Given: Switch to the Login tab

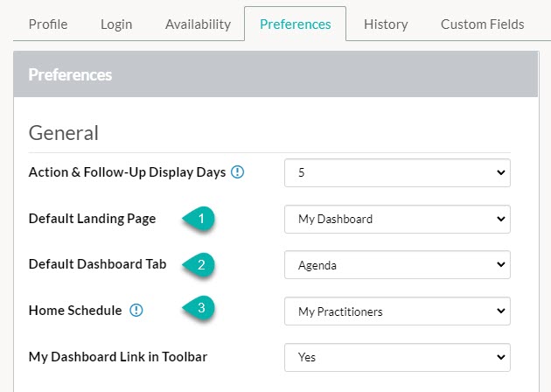Looking at the screenshot, I should point(116,24).
